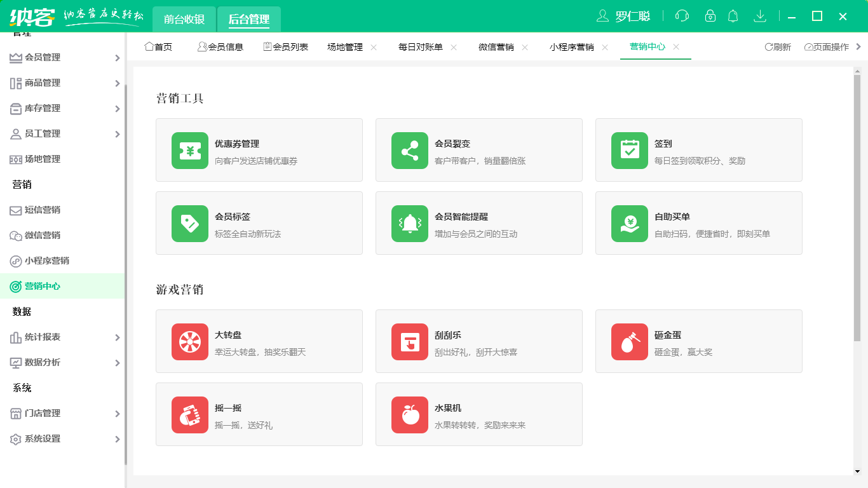Screen dimensions: 868x488
Task: Select the 大转盘 lucky wheel icon
Action: (189, 341)
